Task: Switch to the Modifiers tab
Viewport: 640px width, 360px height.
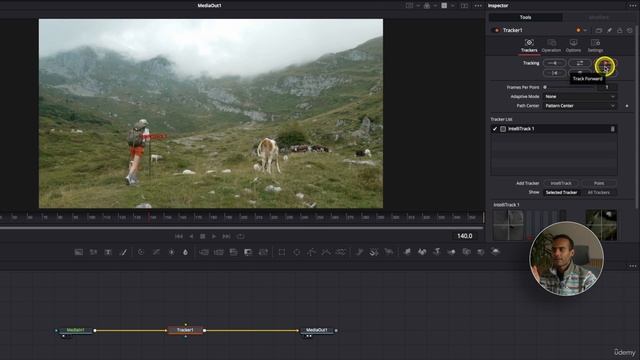Action: [599, 17]
